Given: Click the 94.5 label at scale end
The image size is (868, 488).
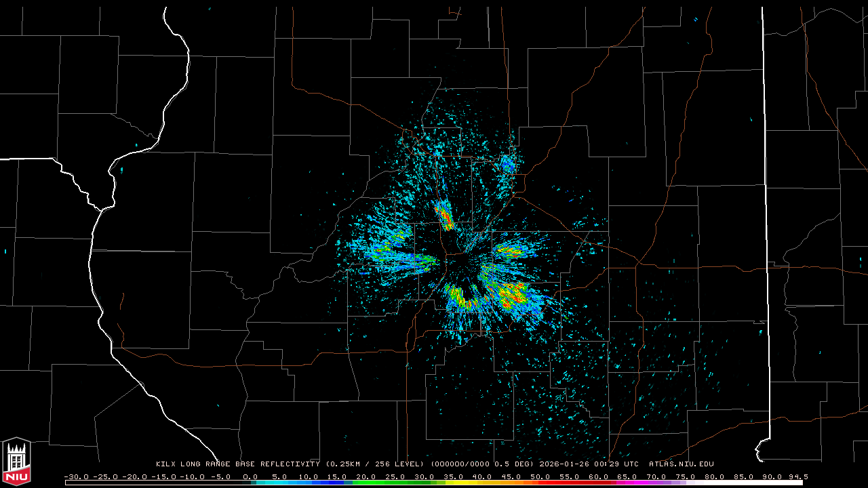Looking at the screenshot, I should [797, 476].
